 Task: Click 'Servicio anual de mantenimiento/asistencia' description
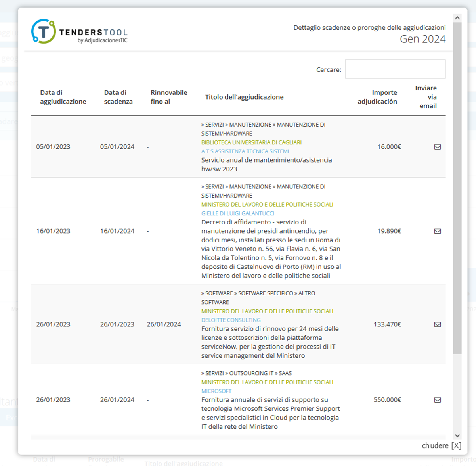coord(267,164)
